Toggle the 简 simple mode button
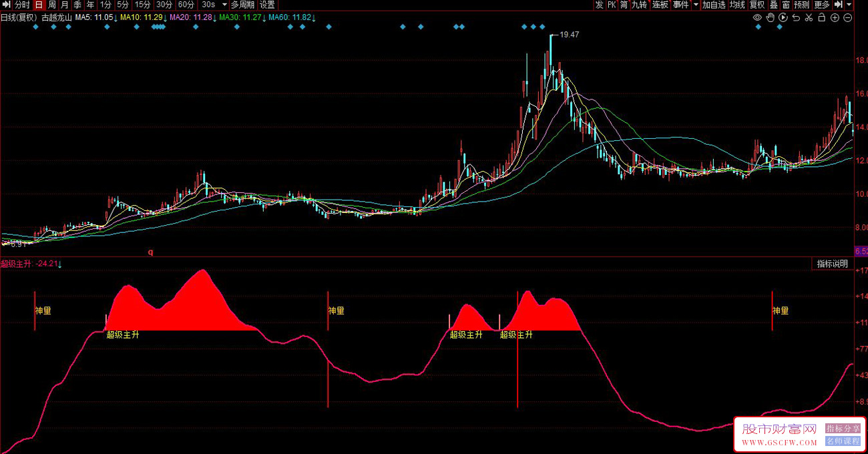The width and height of the screenshot is (868, 454). tap(624, 5)
